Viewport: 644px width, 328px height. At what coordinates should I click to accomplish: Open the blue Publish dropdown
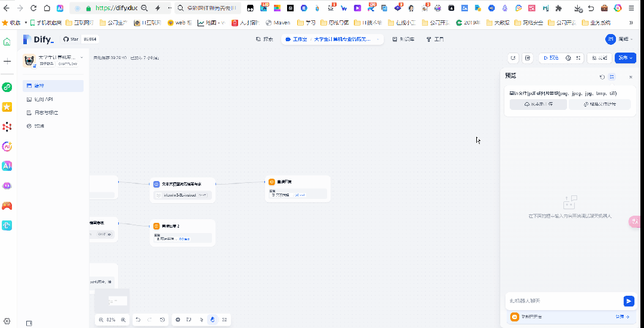pyautogui.click(x=625, y=58)
